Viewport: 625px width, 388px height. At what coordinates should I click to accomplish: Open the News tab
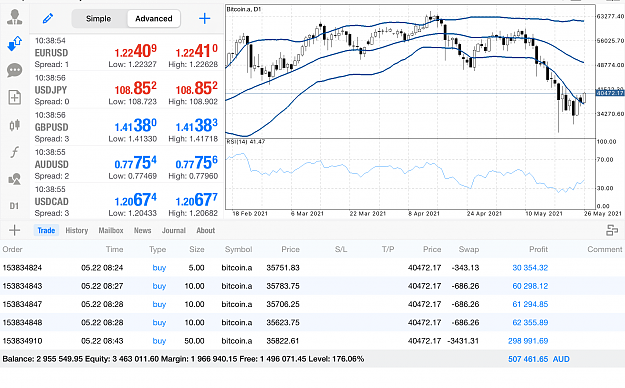(x=142, y=230)
